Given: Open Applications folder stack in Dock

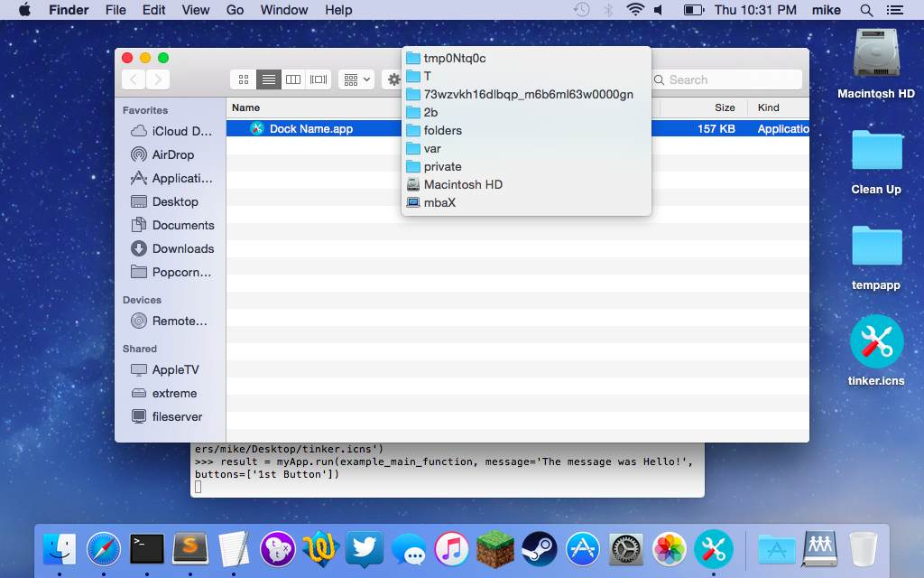Looking at the screenshot, I should coord(776,549).
